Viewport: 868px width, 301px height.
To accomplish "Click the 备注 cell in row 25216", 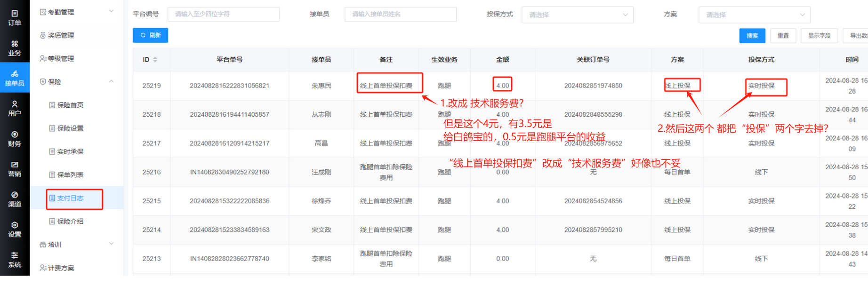I will click(386, 172).
